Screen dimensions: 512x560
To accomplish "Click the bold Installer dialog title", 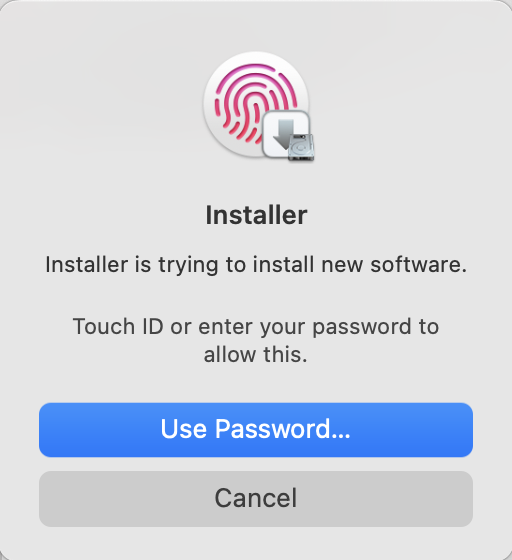I will pos(256,215).
